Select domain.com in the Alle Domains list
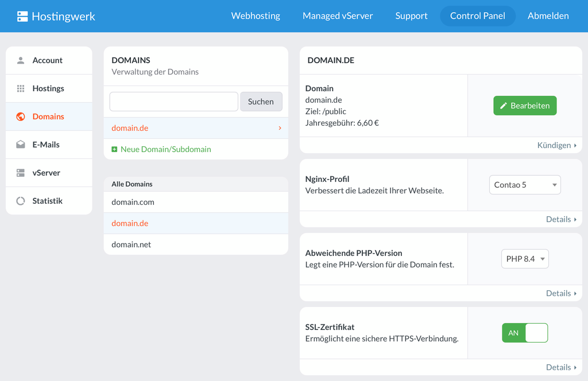588x381 pixels. pos(196,203)
